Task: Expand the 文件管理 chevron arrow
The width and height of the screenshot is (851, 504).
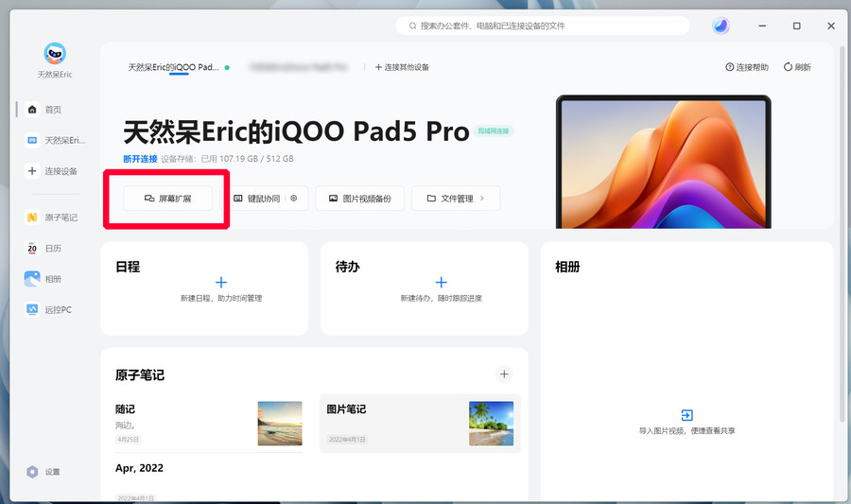Action: (x=482, y=199)
